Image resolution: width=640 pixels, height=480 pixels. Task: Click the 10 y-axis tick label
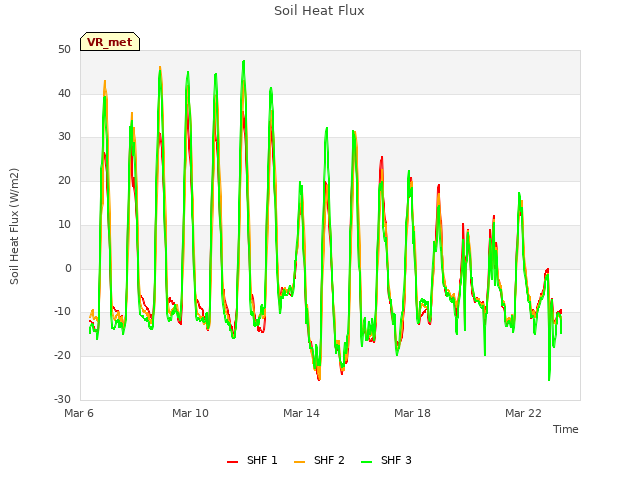64,224
